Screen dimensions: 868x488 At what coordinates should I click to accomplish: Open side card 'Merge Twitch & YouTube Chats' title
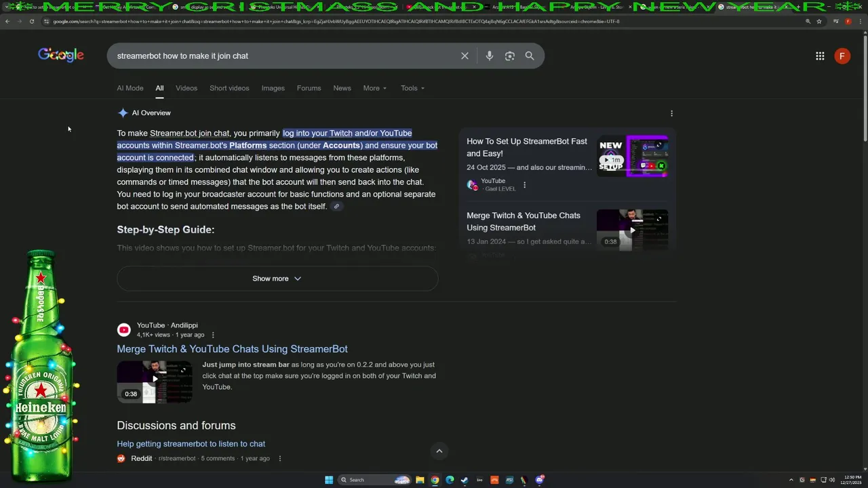524,222
